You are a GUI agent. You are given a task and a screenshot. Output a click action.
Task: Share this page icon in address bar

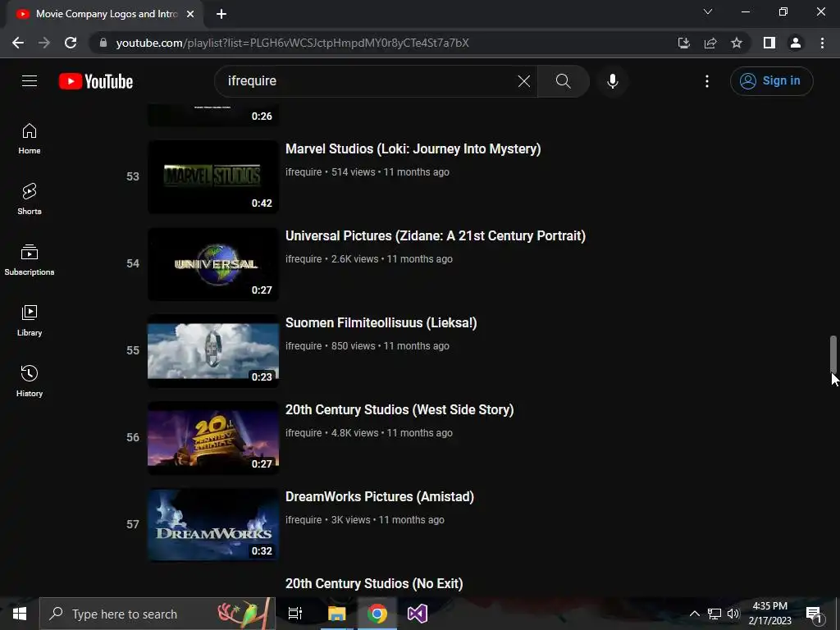(710, 43)
